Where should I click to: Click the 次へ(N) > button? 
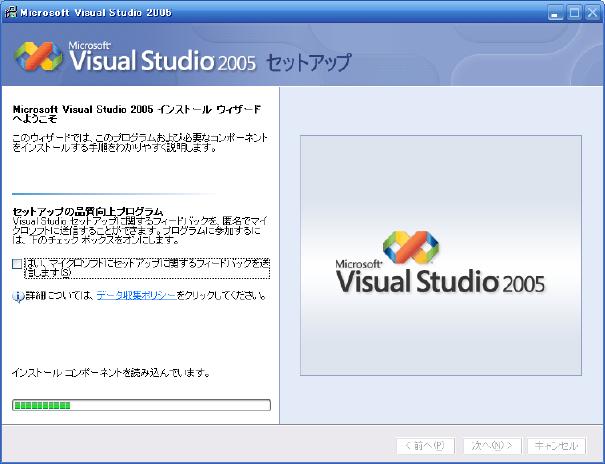click(x=492, y=446)
